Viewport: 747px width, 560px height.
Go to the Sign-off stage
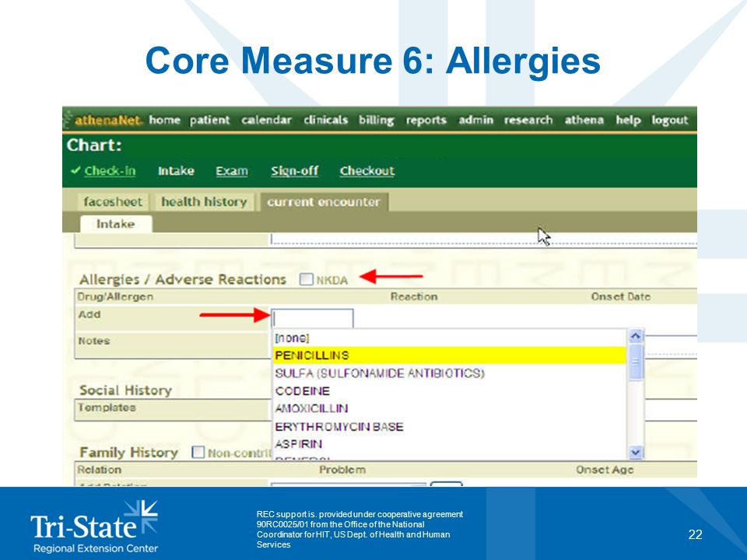click(294, 170)
